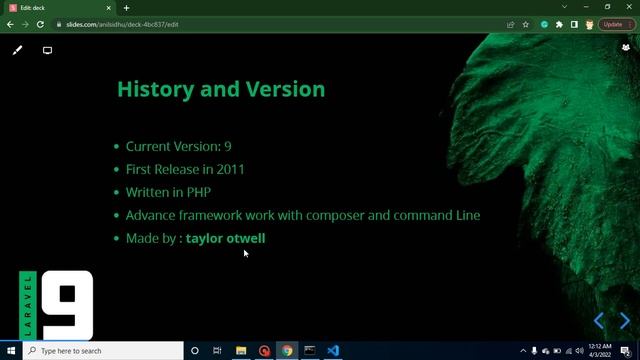Open the tab search dropdown chevron

(564, 7)
